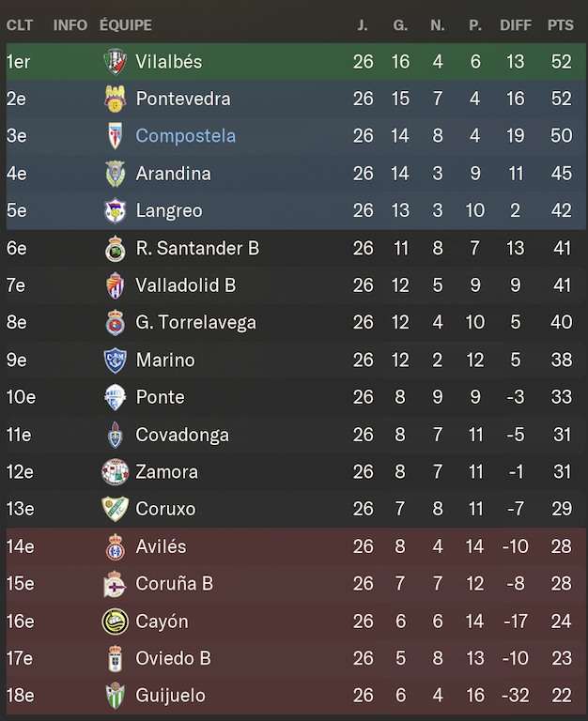The height and width of the screenshot is (721, 588).
Task: Select the Compostela team crest
Action: coord(115,135)
